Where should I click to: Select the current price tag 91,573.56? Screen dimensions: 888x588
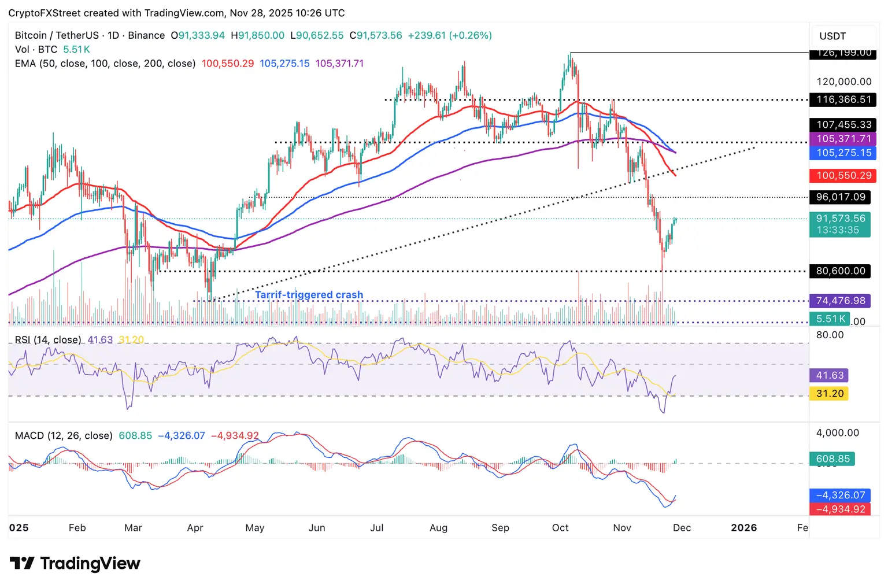point(840,219)
